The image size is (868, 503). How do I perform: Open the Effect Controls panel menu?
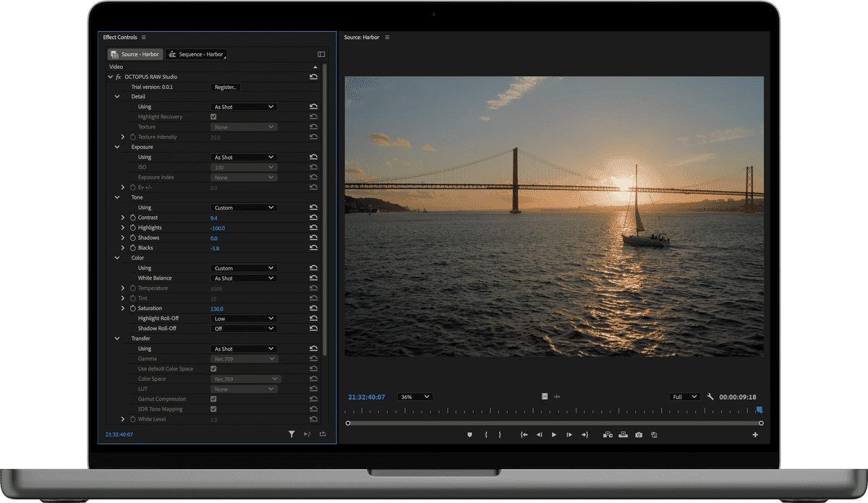(144, 37)
